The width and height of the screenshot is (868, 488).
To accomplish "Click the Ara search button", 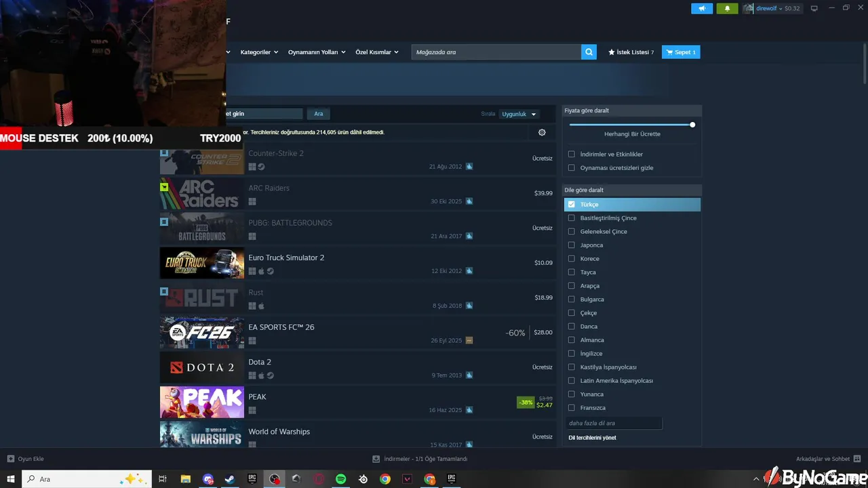I will tap(319, 114).
